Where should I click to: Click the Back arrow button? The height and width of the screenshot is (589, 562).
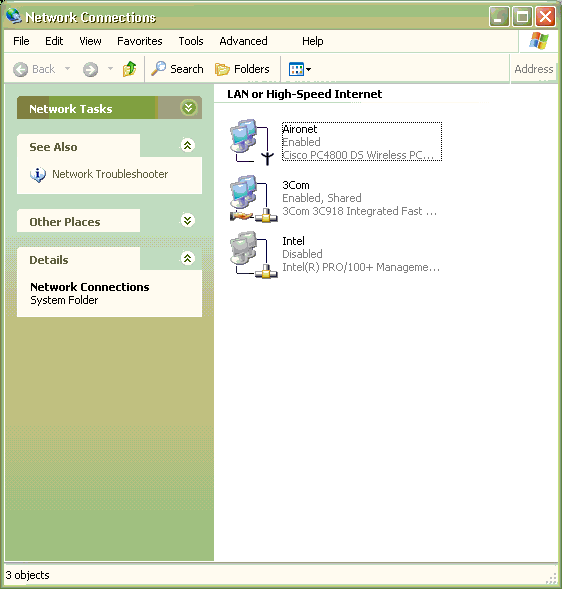tap(34, 69)
